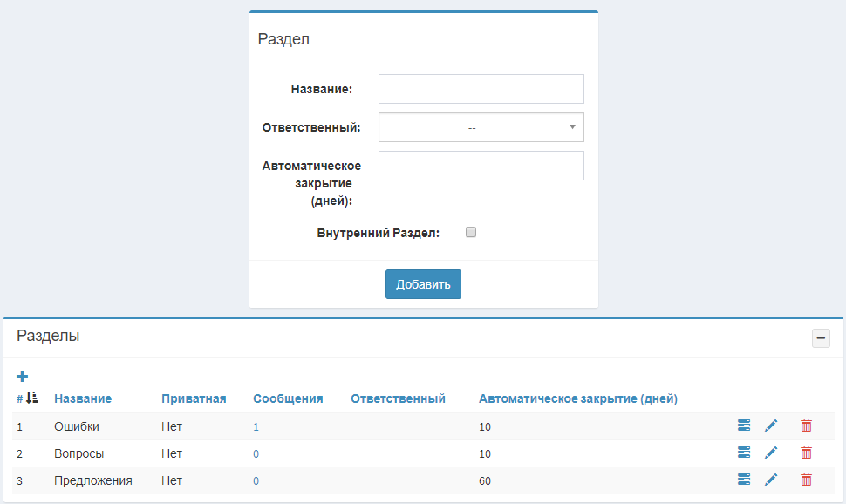Image resolution: width=846 pixels, height=504 pixels.
Task: Sort by the Название column header
Action: pyautogui.click(x=83, y=398)
